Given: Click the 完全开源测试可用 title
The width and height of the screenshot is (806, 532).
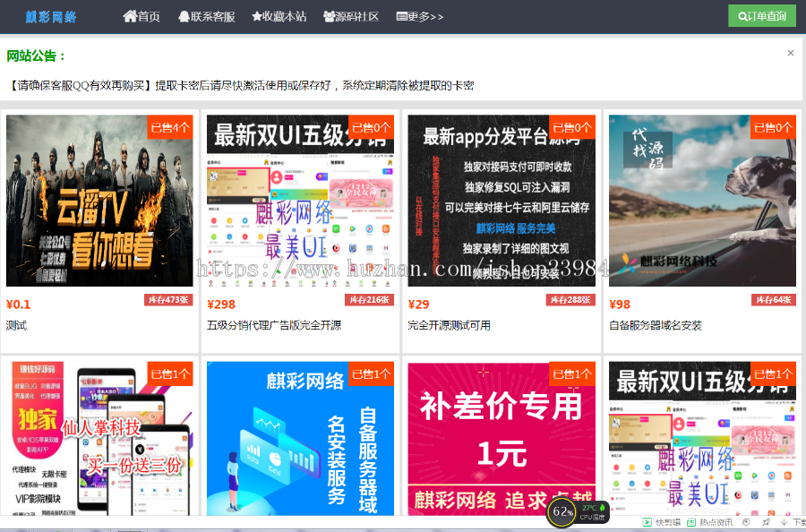Looking at the screenshot, I should click(x=450, y=325).
